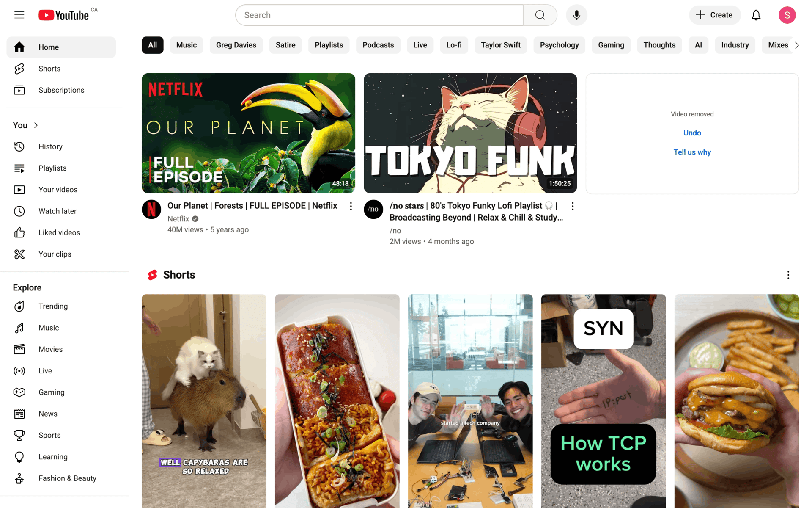Click in the Search input field

pos(379,15)
